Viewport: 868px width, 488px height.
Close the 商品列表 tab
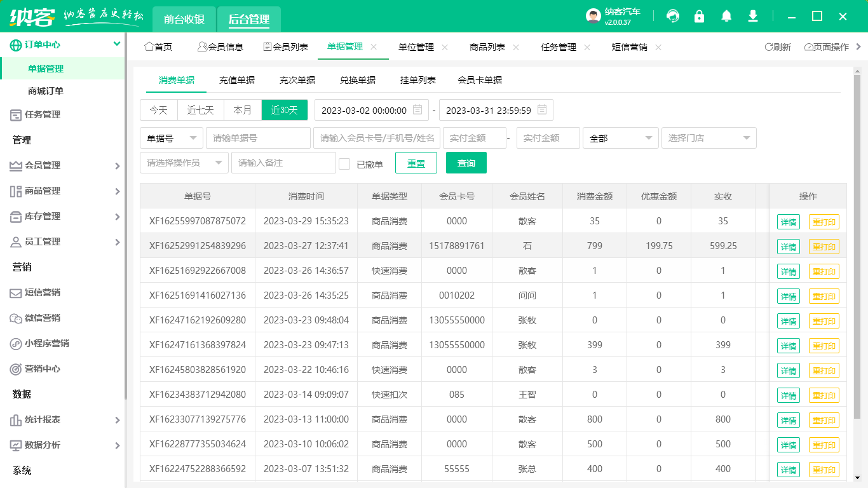point(516,47)
